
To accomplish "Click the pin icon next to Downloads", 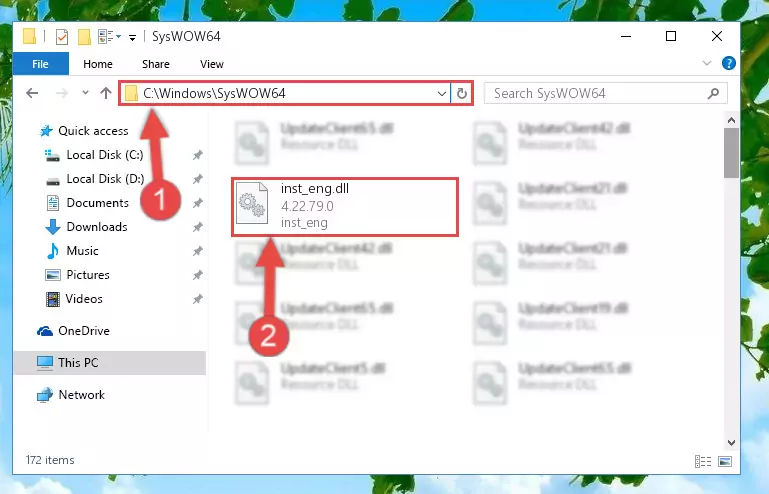I will coord(197,227).
